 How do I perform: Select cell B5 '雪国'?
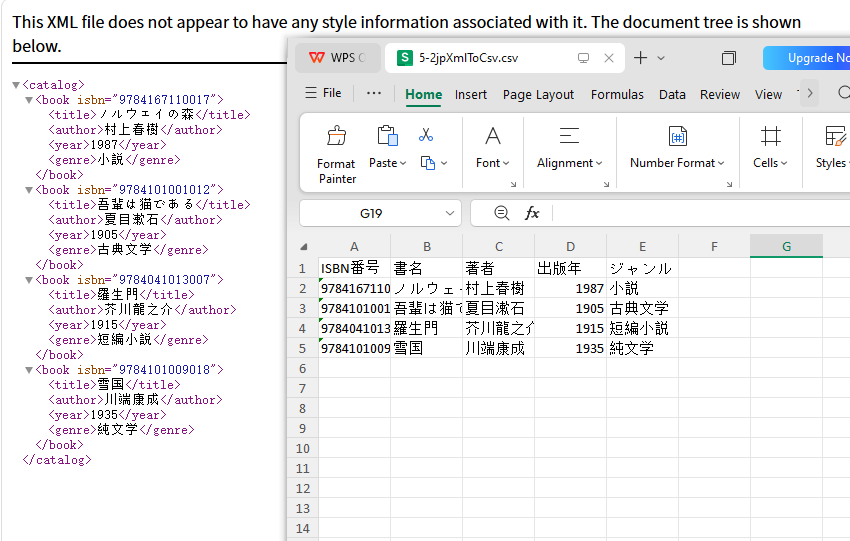tap(426, 348)
